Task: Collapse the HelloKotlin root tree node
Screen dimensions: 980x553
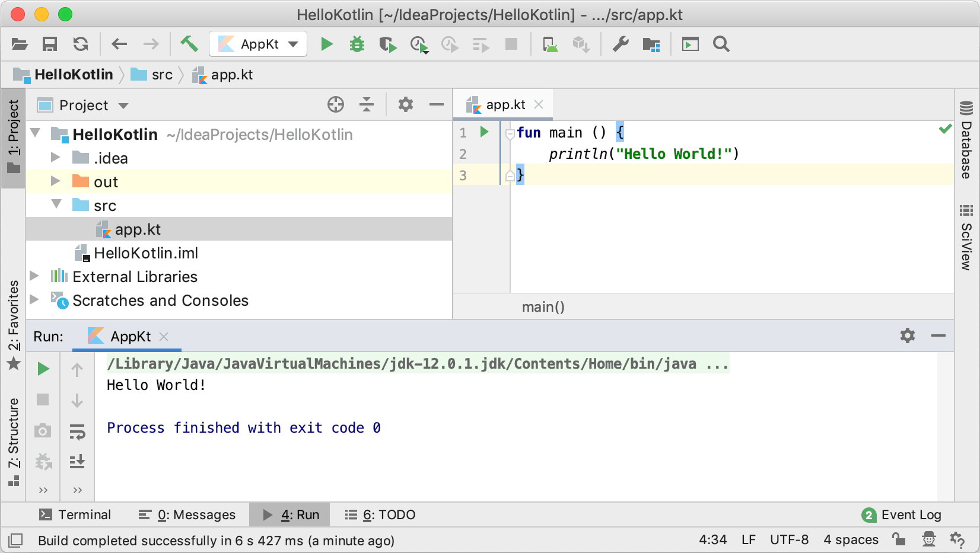Action: [36, 133]
